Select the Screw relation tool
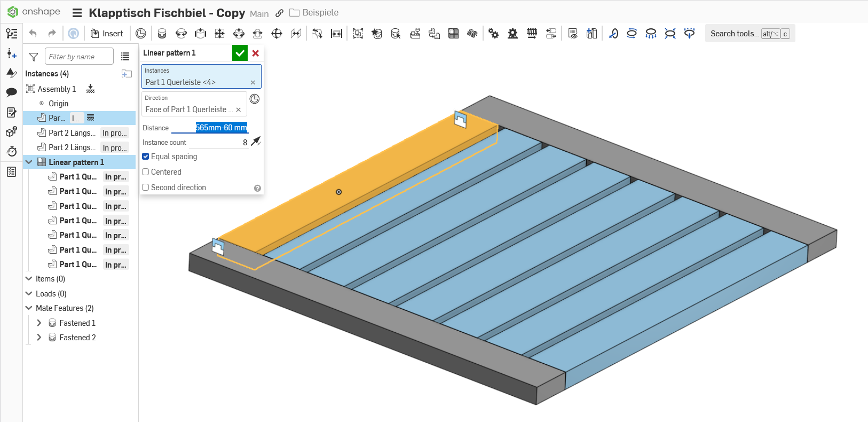The width and height of the screenshot is (868, 422). pyautogui.click(x=532, y=33)
